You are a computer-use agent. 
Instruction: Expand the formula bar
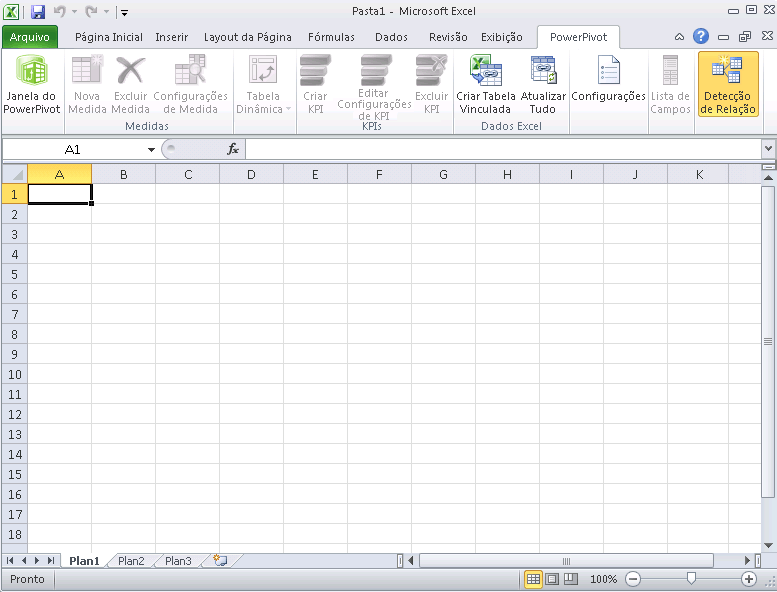click(x=768, y=148)
